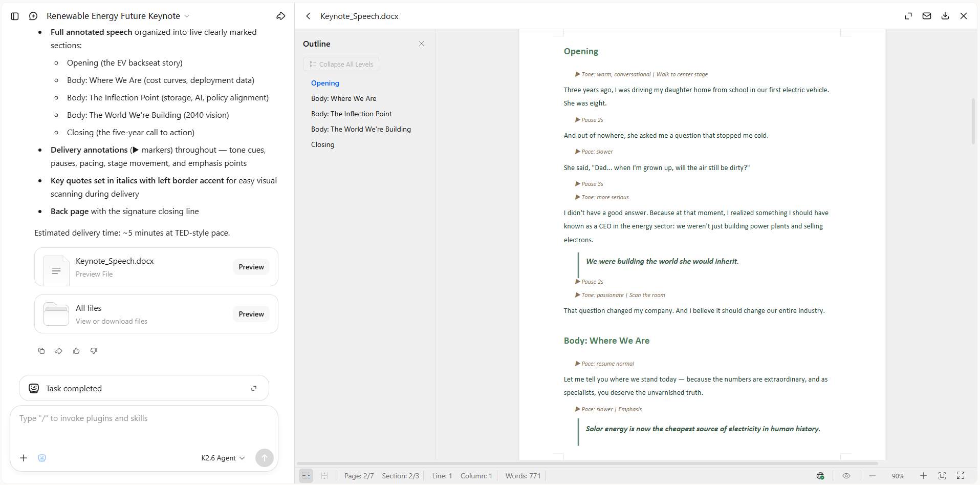Close the document preview panel
Viewport: 980px width, 485px height.
point(964,16)
